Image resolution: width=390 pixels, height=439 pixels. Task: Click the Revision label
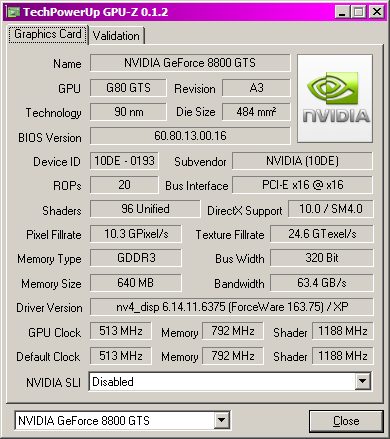click(x=195, y=89)
